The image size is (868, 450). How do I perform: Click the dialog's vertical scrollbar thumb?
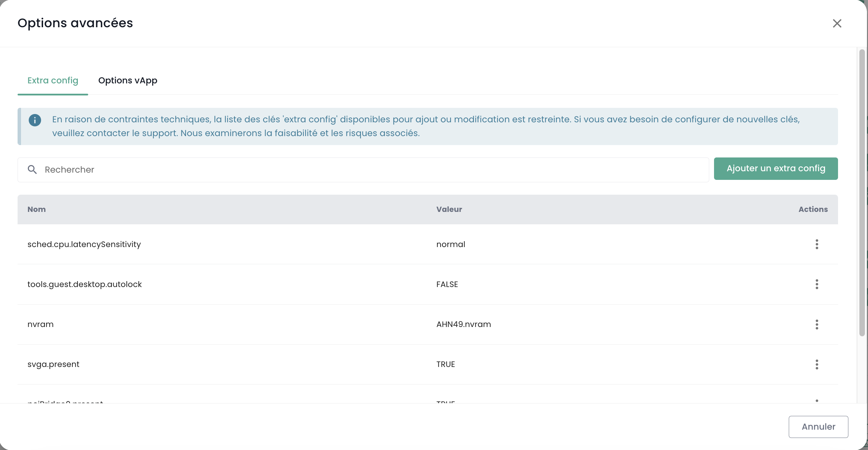pos(862,193)
